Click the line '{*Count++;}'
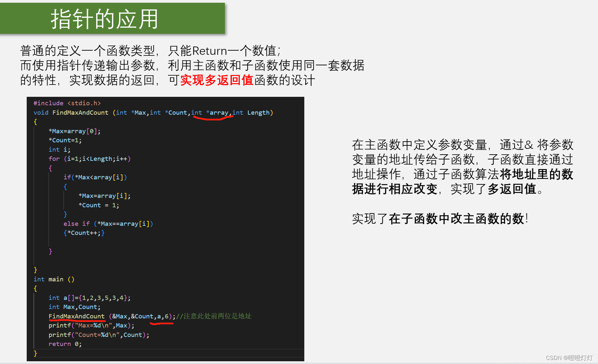Screen dimensions: 598x364 [84, 233]
